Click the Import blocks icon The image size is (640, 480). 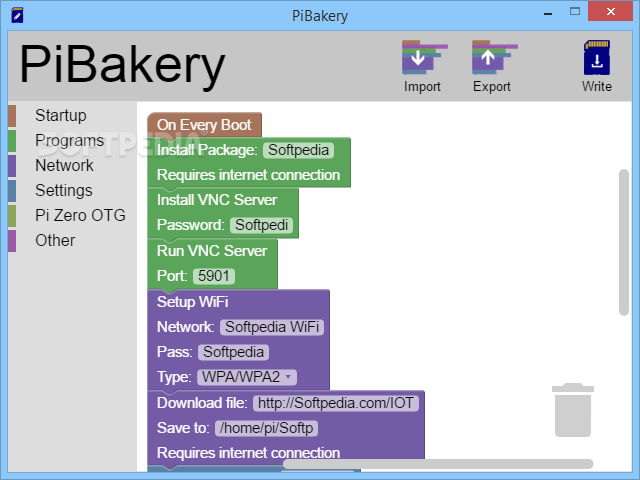[424, 58]
